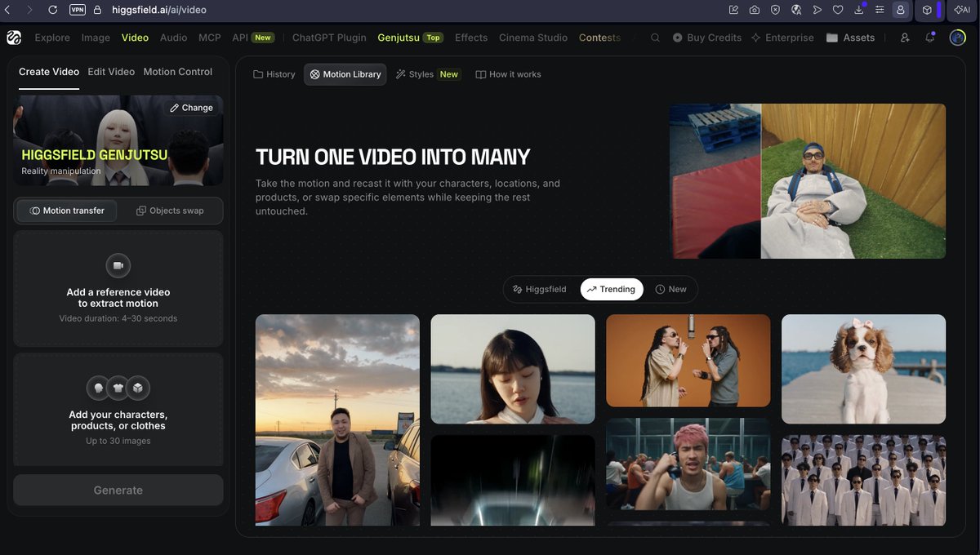Click the Generate button
The width and height of the screenshot is (980, 555).
pyautogui.click(x=118, y=491)
